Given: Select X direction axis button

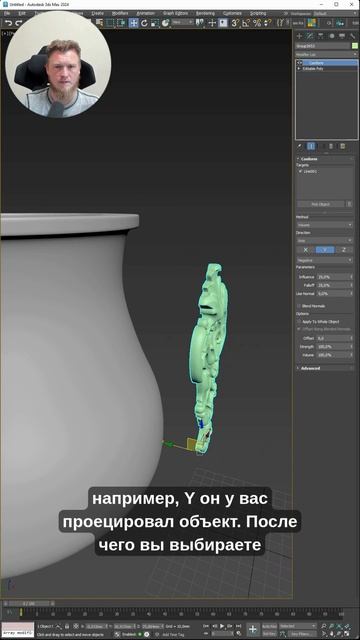Looking at the screenshot, I should (306, 250).
